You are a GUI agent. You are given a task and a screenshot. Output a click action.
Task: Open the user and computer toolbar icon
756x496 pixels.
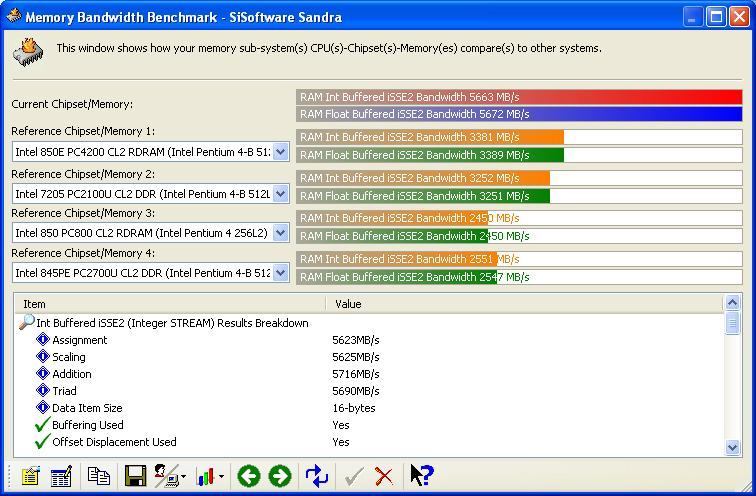click(x=166, y=476)
